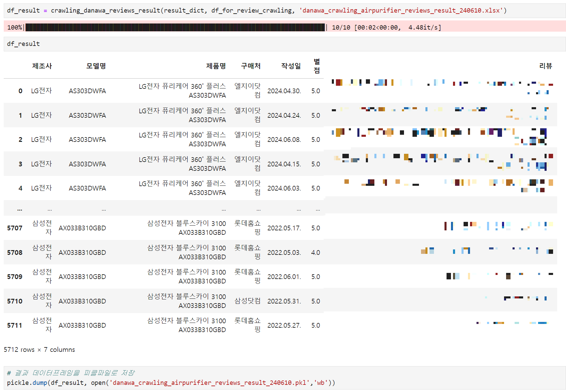Select row index 5707
This screenshot has height=392, width=566.
pyautogui.click(x=15, y=228)
